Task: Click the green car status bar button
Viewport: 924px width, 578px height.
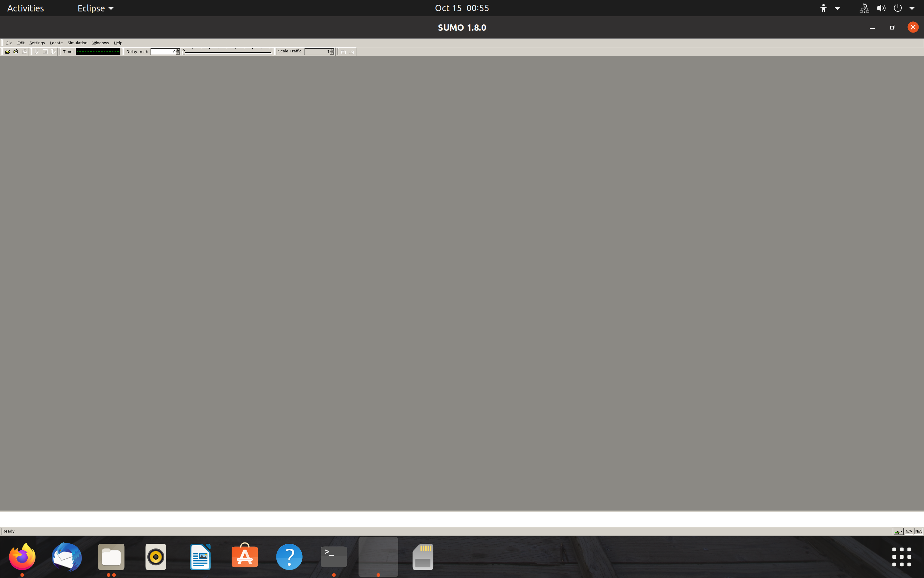Action: tap(898, 531)
